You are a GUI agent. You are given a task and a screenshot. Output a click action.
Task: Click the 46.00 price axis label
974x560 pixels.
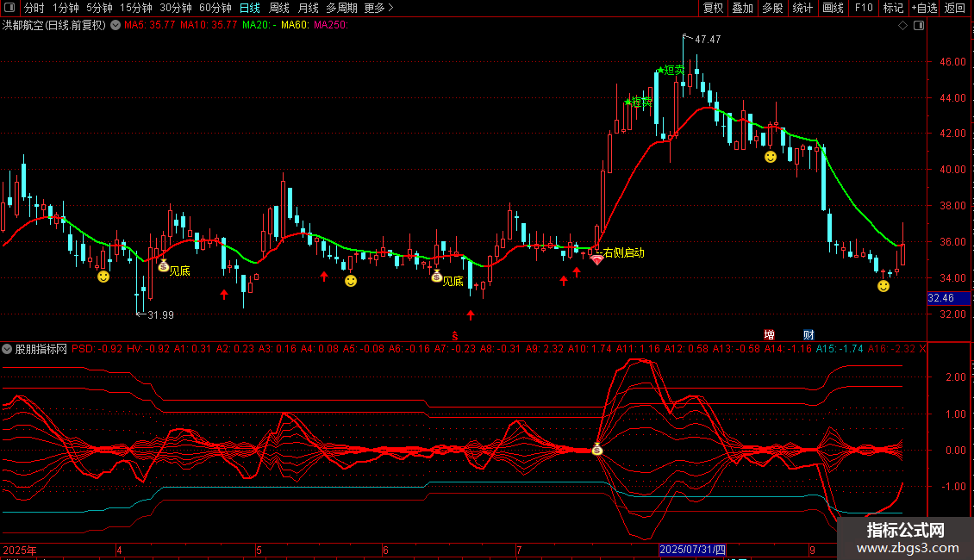coord(952,62)
